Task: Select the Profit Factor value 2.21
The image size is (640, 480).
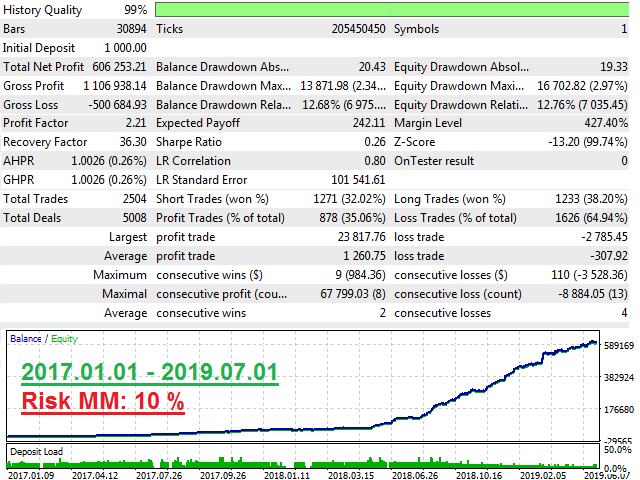Action: tap(134, 123)
